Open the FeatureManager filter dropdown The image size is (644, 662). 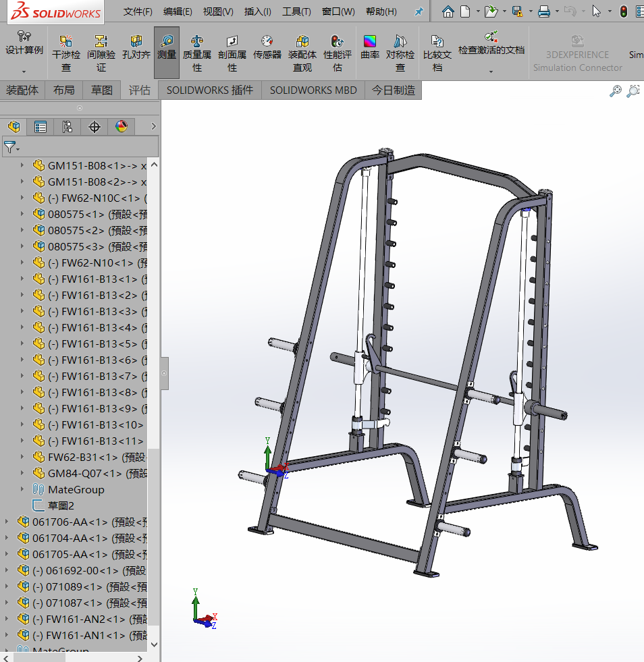(17, 147)
